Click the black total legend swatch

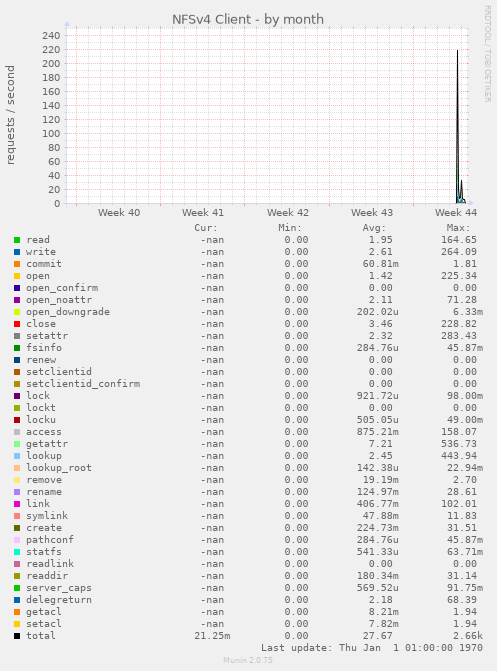[17, 636]
